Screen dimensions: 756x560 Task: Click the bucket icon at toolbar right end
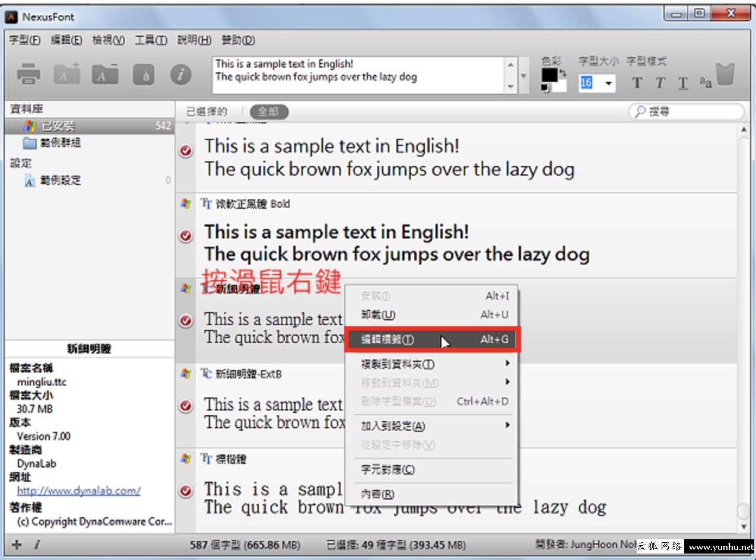pyautogui.click(x=725, y=75)
